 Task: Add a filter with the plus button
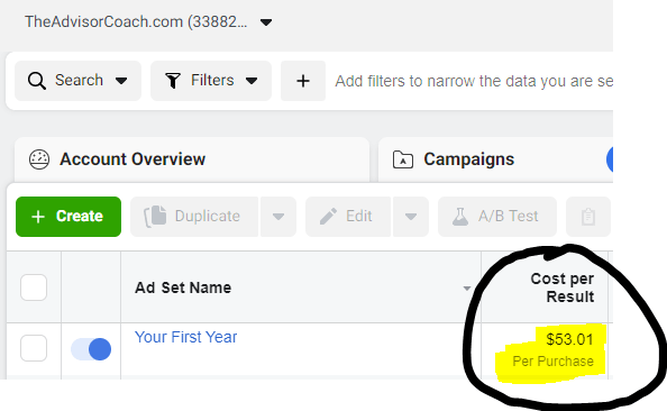[303, 81]
